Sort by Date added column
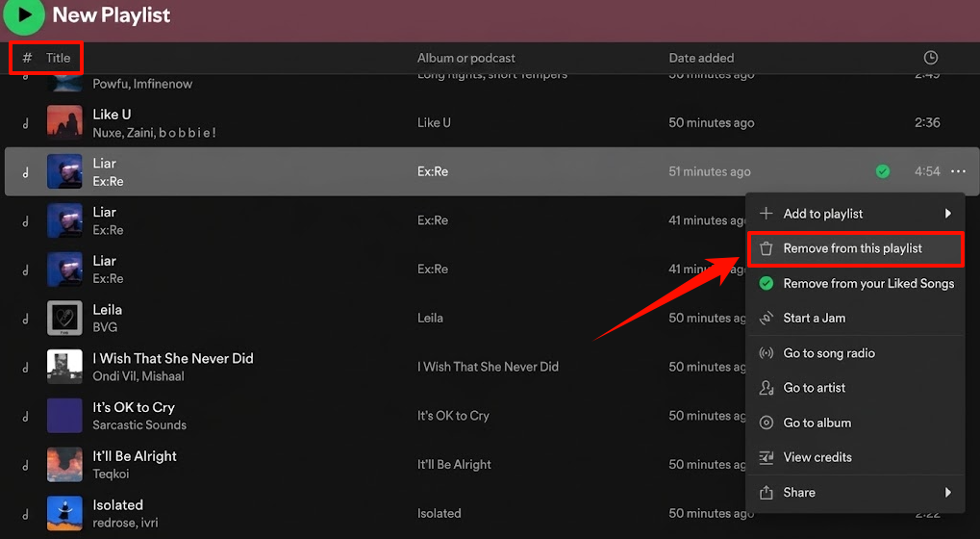Image resolution: width=980 pixels, height=539 pixels. point(701,58)
